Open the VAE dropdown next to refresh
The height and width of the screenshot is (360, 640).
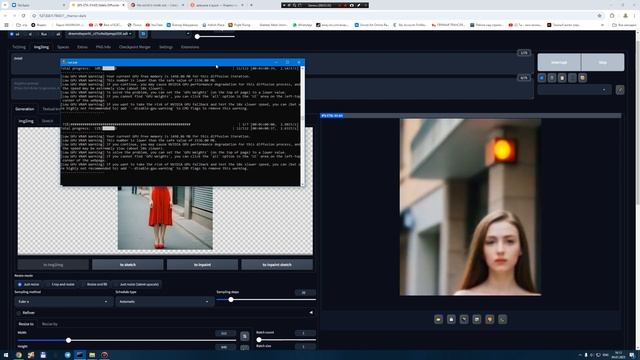click(171, 34)
